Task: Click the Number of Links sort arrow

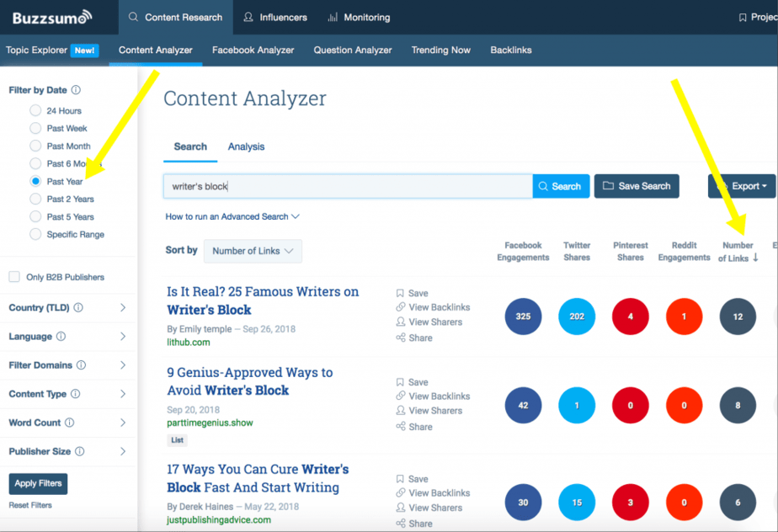Action: (755, 258)
